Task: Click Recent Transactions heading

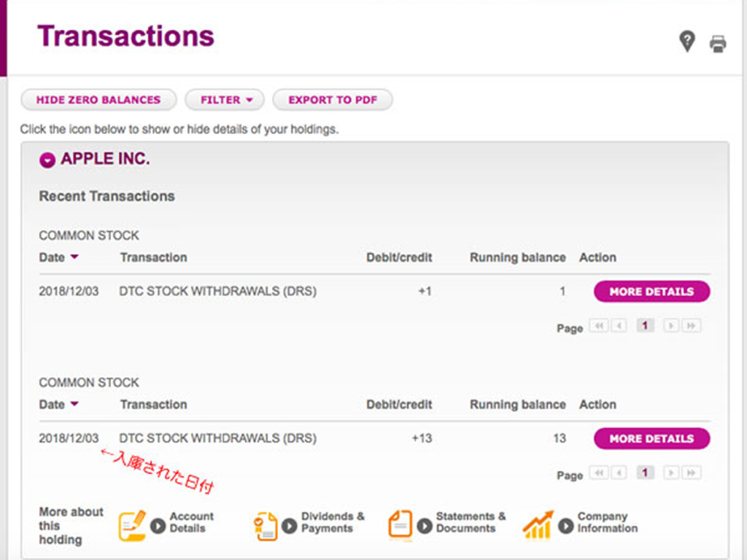Action: 107,196
